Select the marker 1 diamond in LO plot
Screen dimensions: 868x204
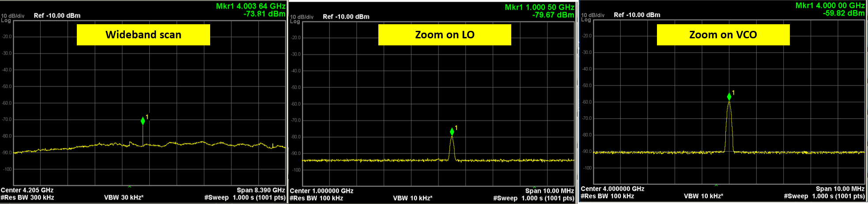pyautogui.click(x=452, y=132)
